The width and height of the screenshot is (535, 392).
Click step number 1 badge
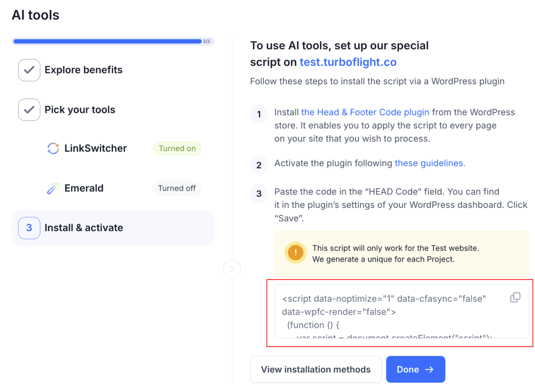pos(259,114)
